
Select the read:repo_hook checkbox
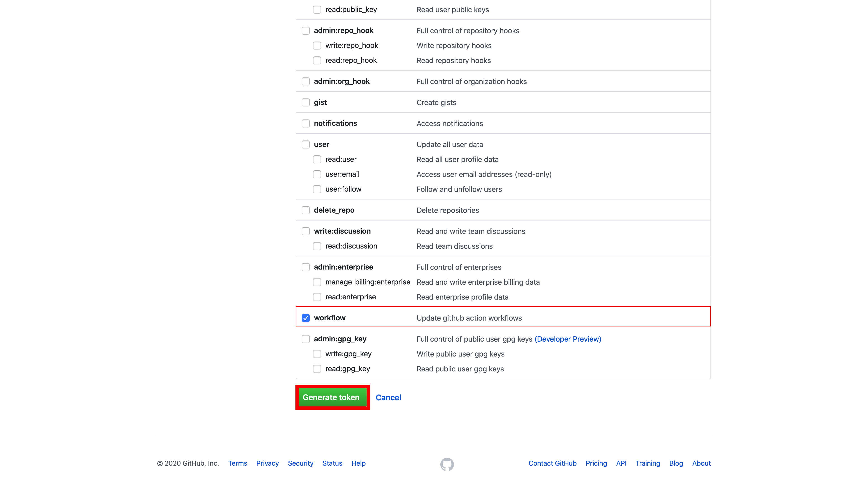pos(317,60)
